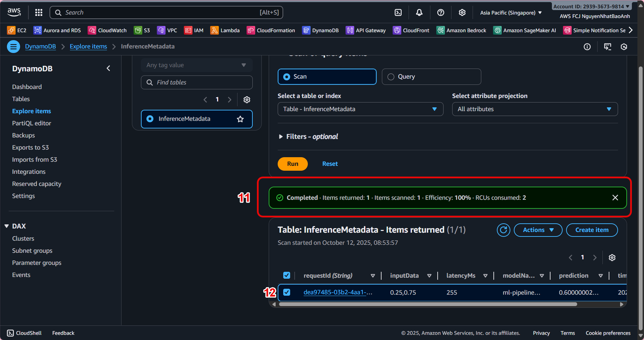644x340 pixels.
Task: Sort by the requestId column arrow
Action: coord(373,276)
